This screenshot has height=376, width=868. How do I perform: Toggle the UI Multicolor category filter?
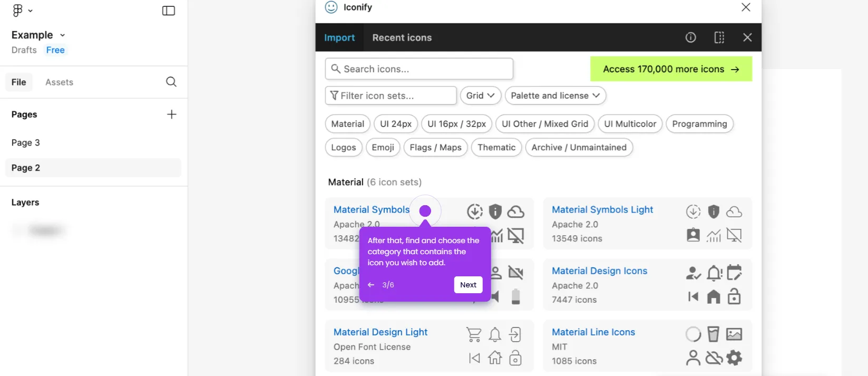pyautogui.click(x=630, y=124)
